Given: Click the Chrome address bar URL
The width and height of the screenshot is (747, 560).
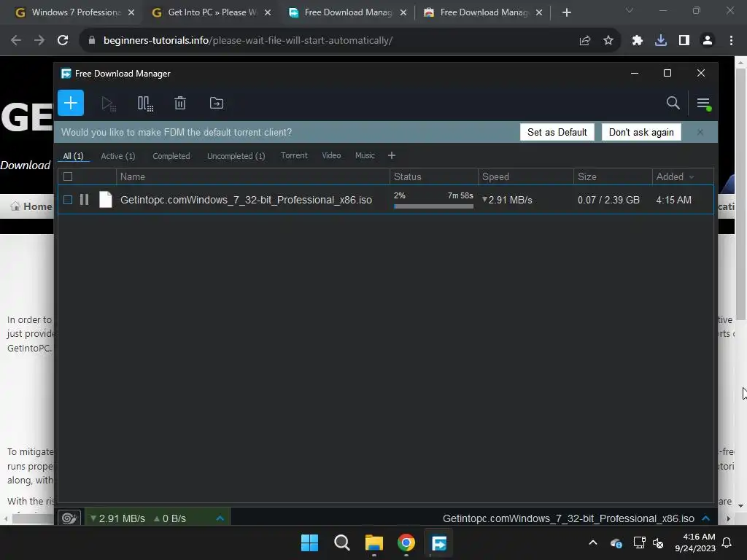Looking at the screenshot, I should tap(248, 41).
